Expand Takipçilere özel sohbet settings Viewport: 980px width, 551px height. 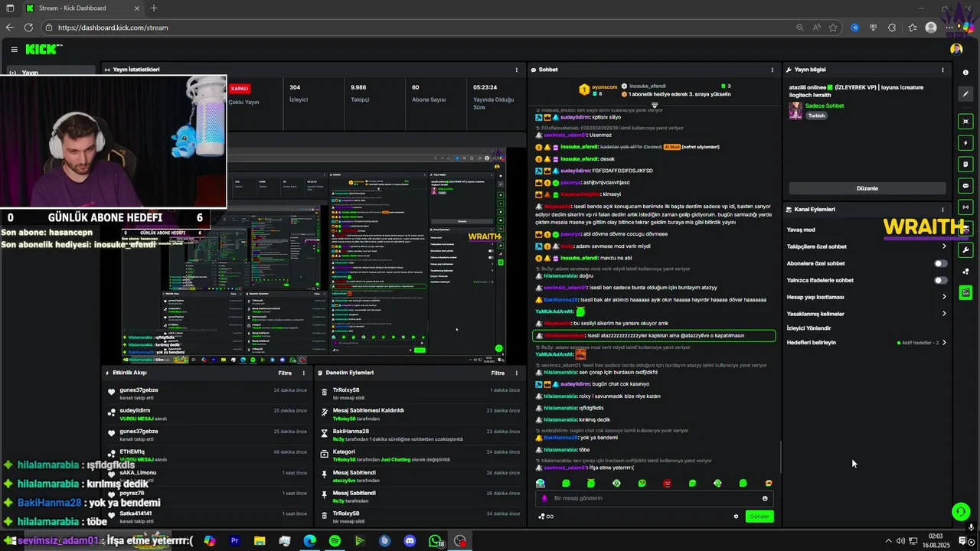click(944, 246)
